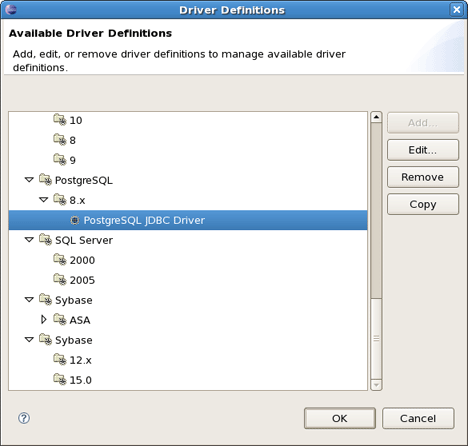The image size is (468, 446).
Task: Collapse the SQL Server tree node
Action: pos(29,240)
